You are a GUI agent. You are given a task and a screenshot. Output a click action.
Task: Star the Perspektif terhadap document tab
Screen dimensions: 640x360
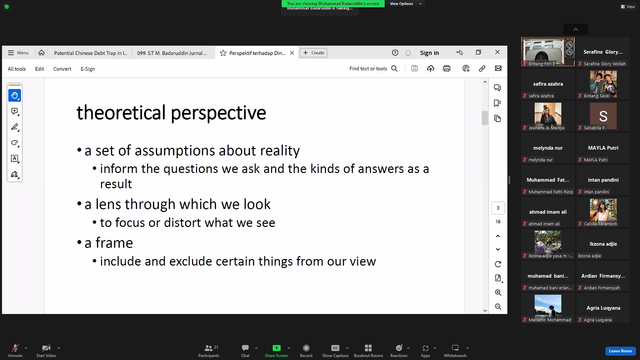point(223,53)
